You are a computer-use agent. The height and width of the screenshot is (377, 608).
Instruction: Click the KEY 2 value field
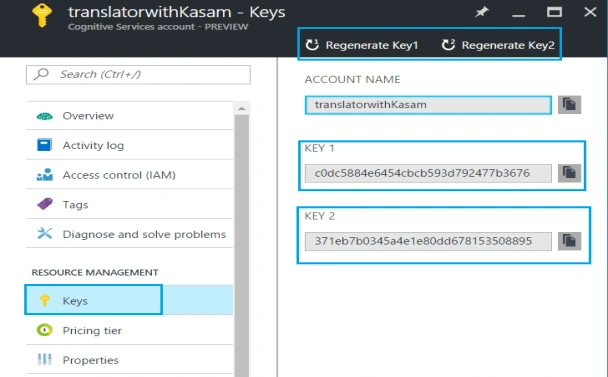click(x=428, y=241)
